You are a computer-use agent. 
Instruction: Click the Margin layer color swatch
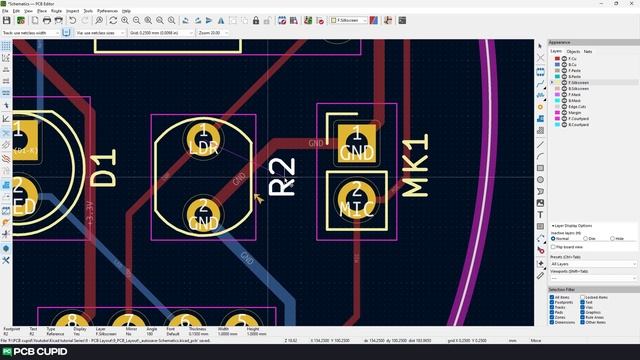(x=557, y=112)
